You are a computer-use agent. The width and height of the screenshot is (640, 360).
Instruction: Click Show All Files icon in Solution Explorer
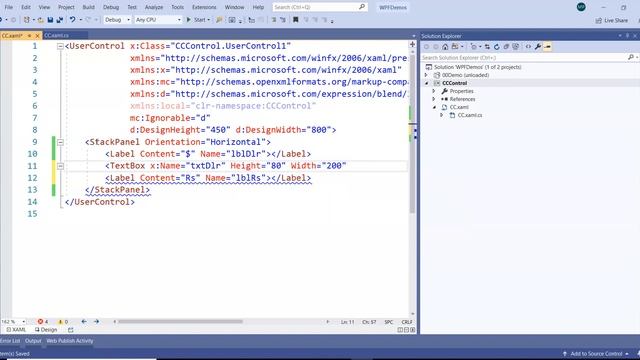pyautogui.click(x=516, y=47)
